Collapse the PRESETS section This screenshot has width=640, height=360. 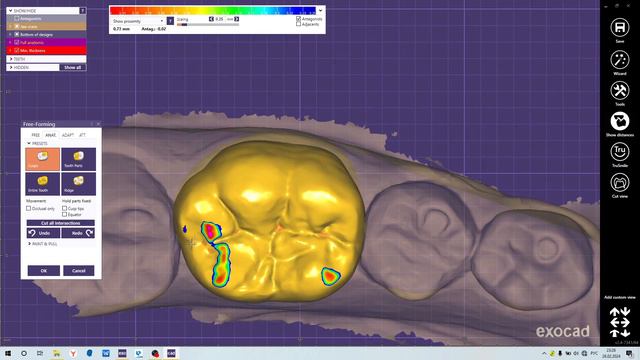coord(29,144)
